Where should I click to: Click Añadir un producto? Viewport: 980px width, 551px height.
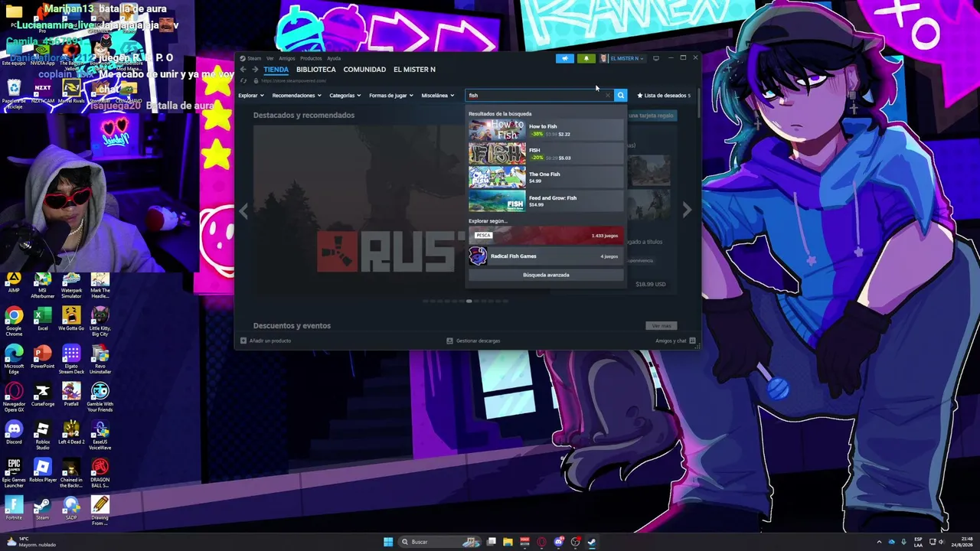point(266,341)
